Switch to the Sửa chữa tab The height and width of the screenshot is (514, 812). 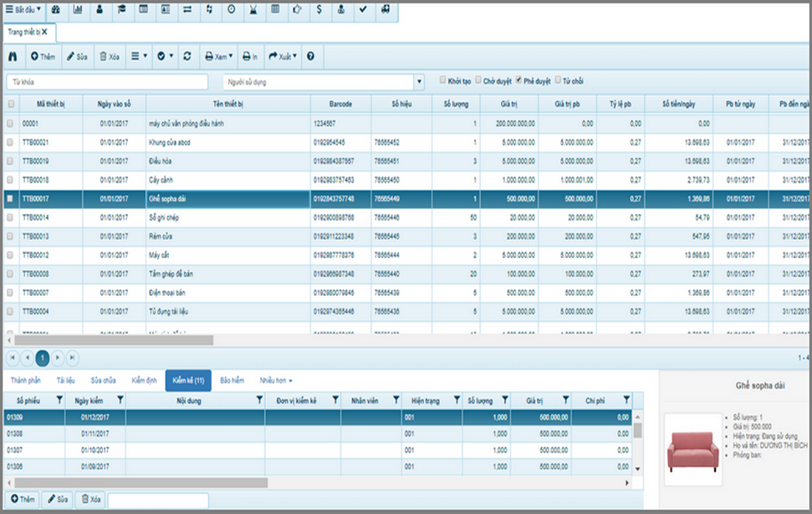(x=103, y=380)
